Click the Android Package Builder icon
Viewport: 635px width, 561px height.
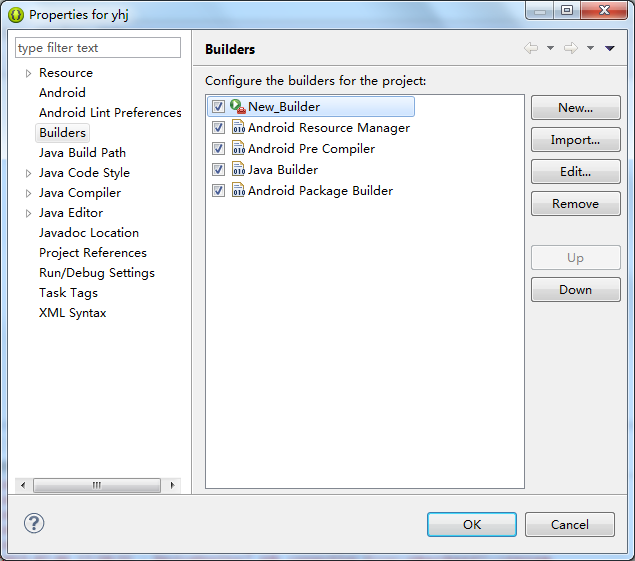(x=238, y=190)
